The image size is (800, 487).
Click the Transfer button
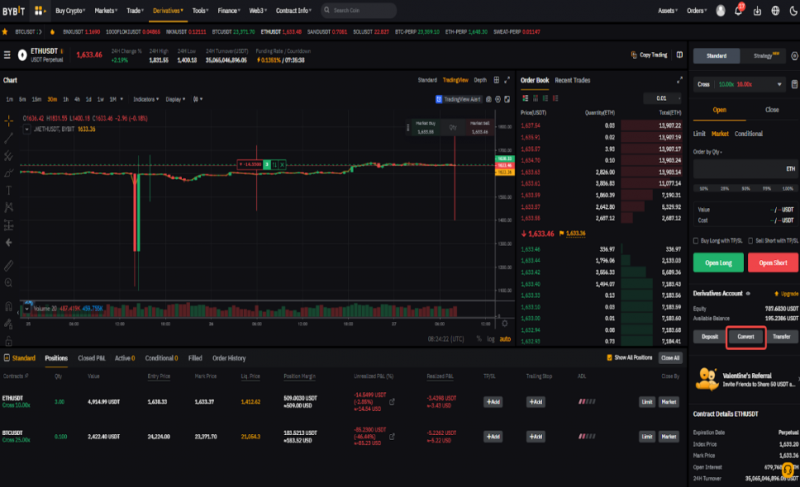coord(782,337)
